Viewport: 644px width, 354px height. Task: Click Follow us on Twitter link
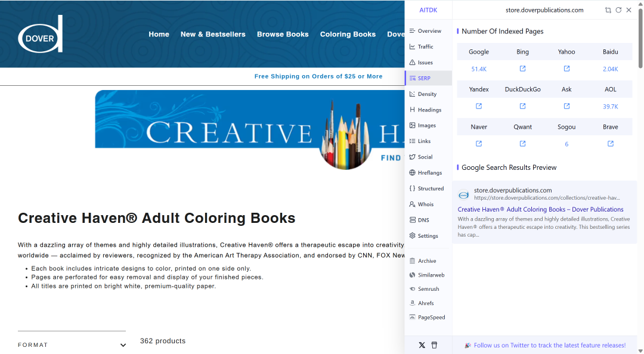point(550,346)
